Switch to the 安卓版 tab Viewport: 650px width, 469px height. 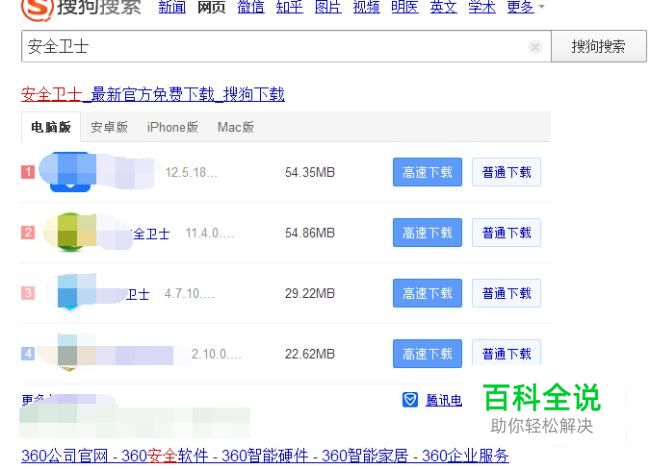click(109, 127)
